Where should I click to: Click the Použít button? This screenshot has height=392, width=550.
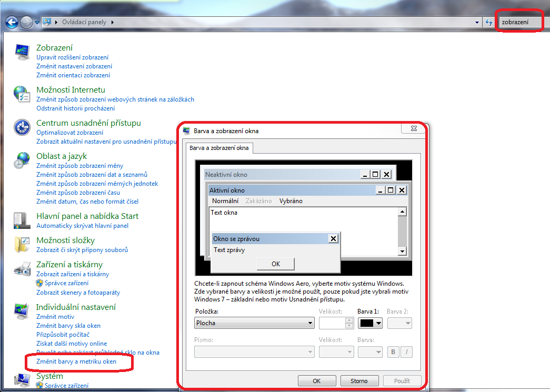(x=402, y=381)
